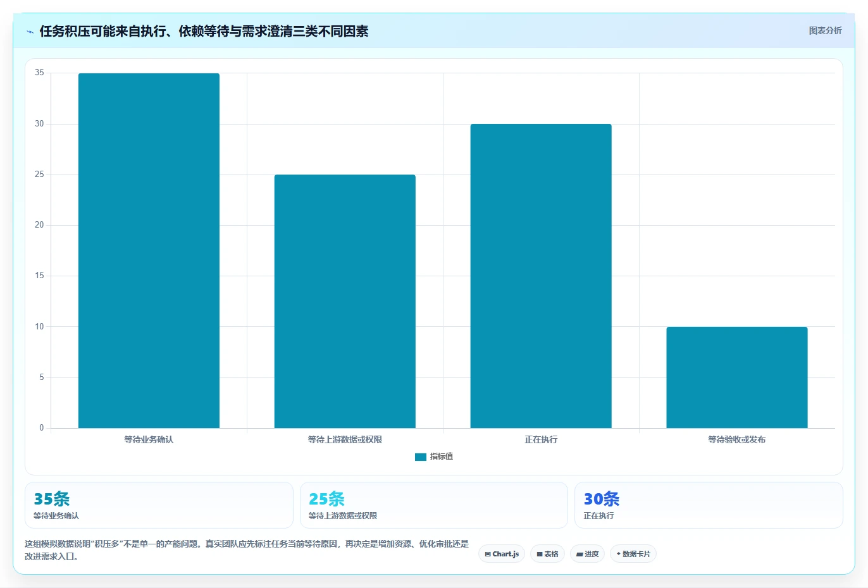Click the 等待业务确认 x-axis label
Viewport: 868px width, 588px height.
point(149,439)
